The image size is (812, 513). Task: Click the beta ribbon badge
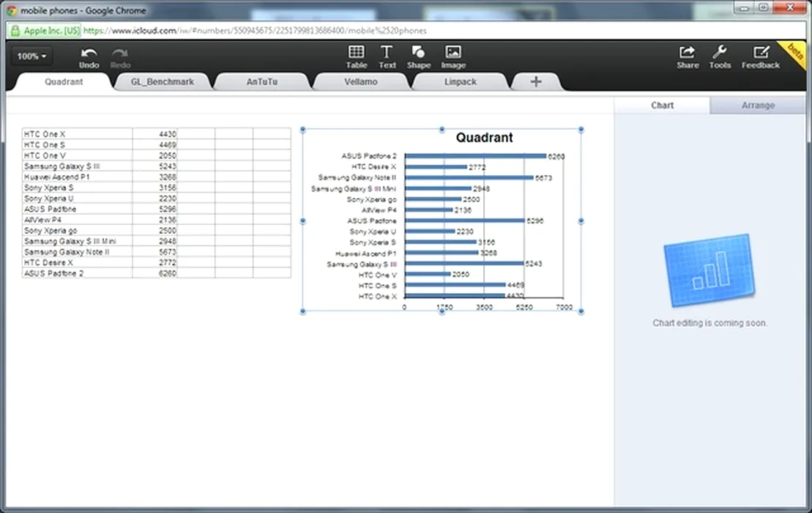(x=794, y=53)
